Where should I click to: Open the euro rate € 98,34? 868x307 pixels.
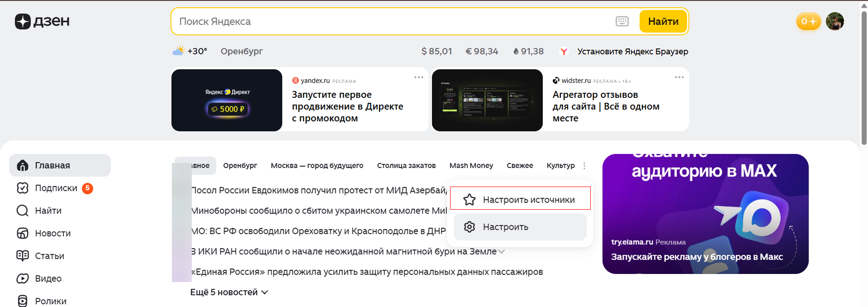(x=482, y=51)
